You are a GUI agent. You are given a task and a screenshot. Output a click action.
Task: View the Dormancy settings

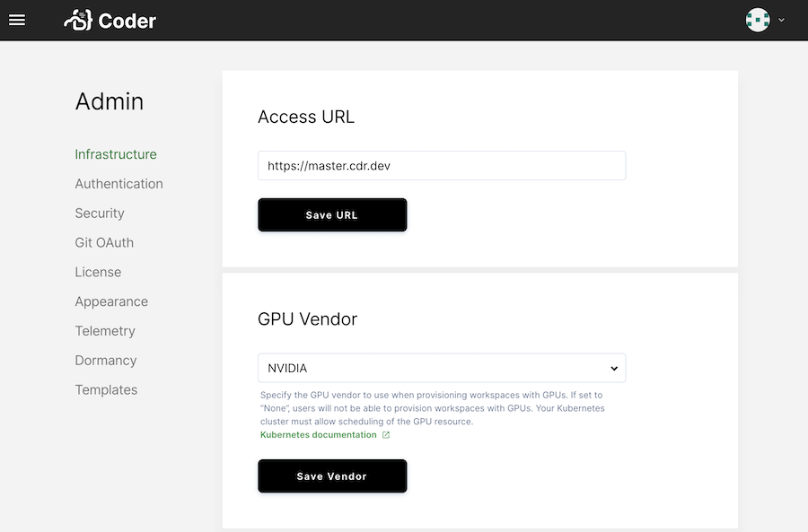[x=105, y=361]
